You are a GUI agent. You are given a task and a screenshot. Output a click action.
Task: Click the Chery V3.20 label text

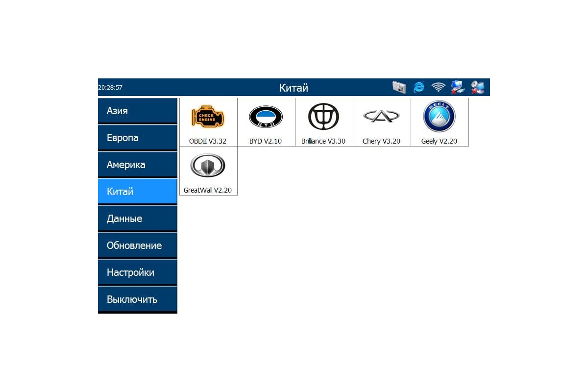click(x=381, y=141)
